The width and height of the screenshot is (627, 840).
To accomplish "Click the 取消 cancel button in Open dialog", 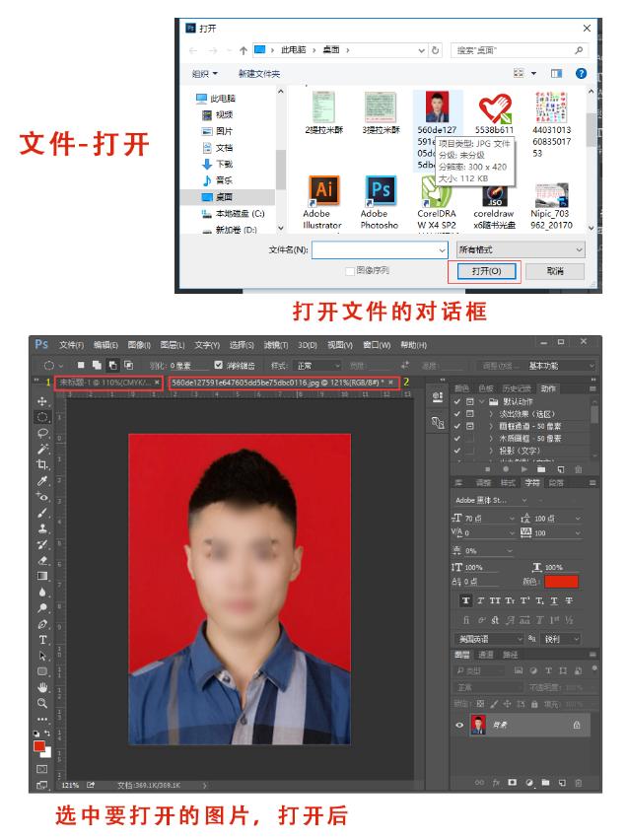I will tap(555, 271).
